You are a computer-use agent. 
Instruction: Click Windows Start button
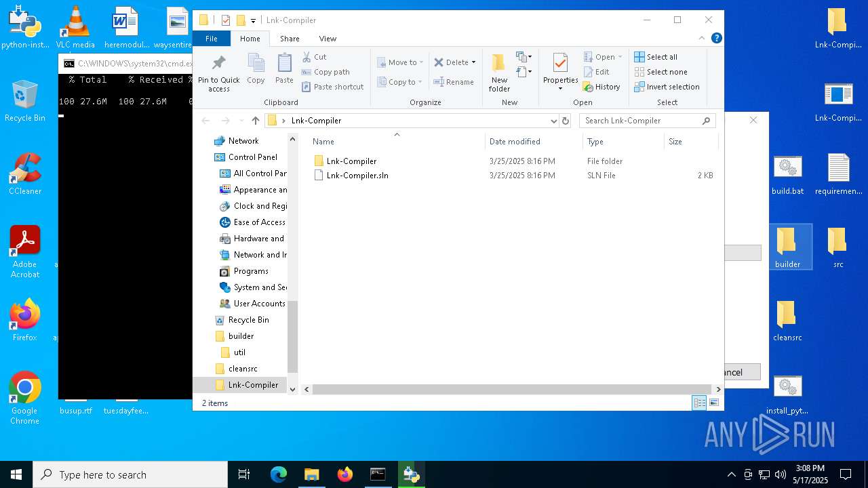coord(16,474)
